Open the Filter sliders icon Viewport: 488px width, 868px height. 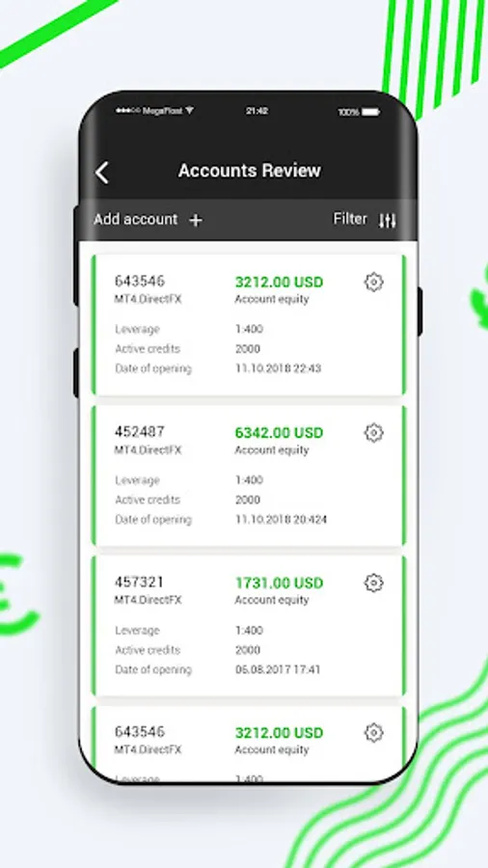point(388,221)
